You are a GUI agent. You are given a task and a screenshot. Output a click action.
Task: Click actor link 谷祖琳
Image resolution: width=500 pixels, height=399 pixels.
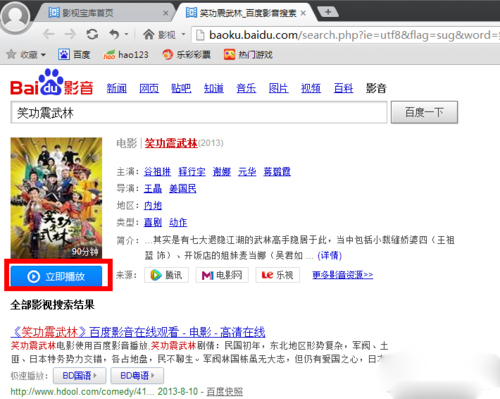[157, 172]
